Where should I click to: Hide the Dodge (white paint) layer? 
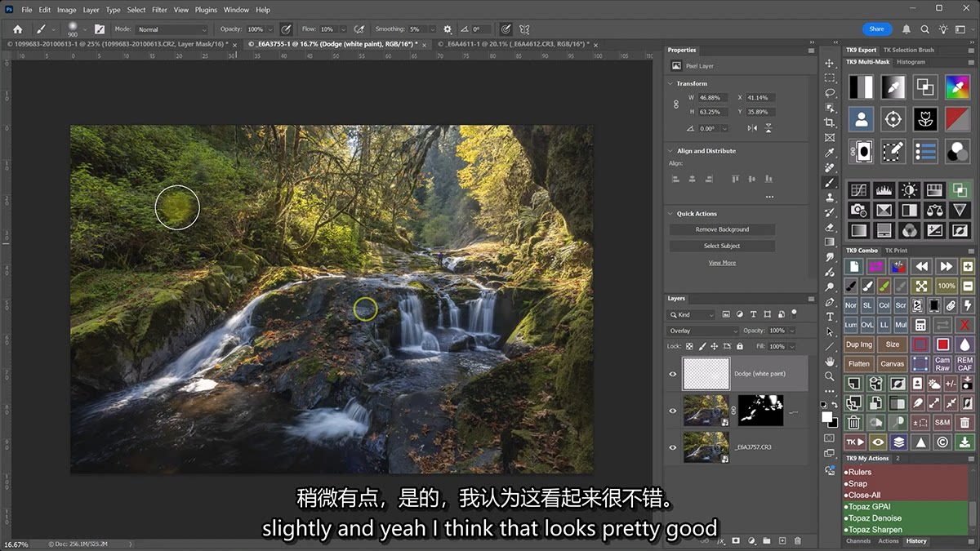pyautogui.click(x=673, y=374)
